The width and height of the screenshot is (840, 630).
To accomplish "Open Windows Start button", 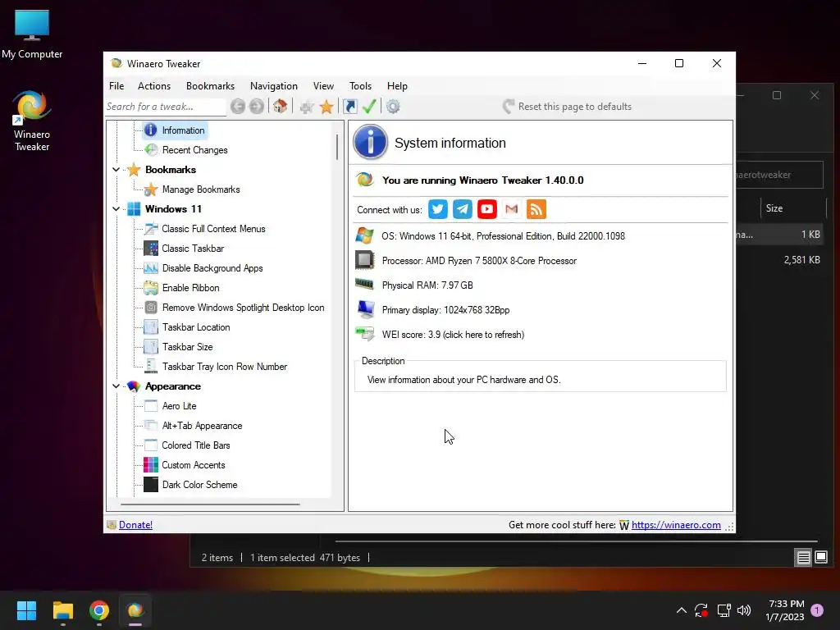I will tap(26, 610).
